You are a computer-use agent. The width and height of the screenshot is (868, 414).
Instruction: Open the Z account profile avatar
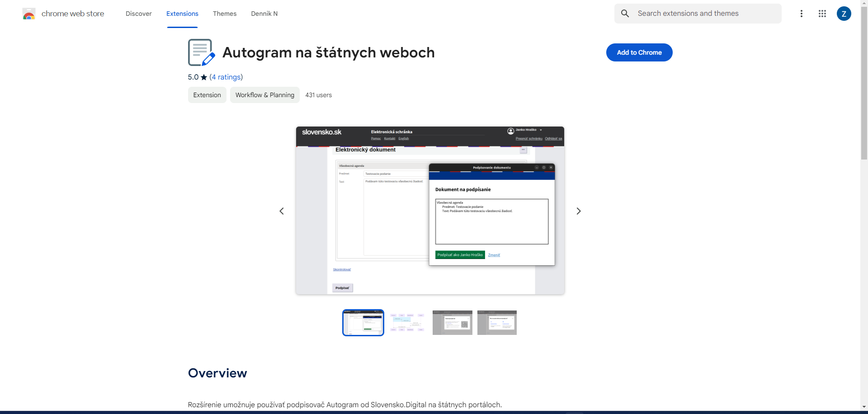844,14
